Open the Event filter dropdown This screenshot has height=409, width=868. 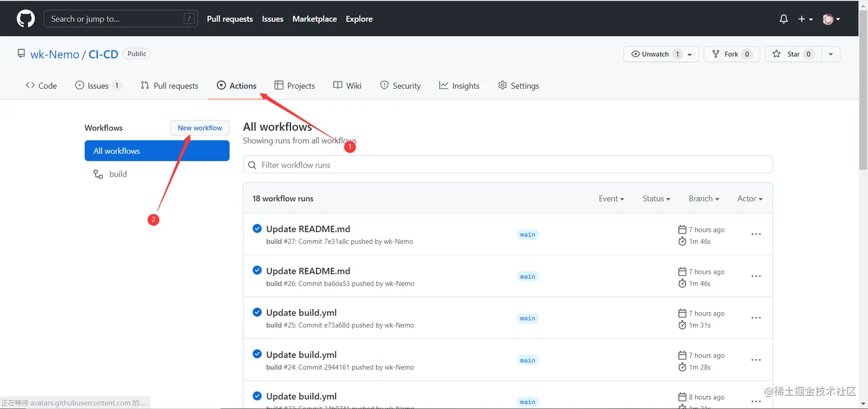(611, 198)
